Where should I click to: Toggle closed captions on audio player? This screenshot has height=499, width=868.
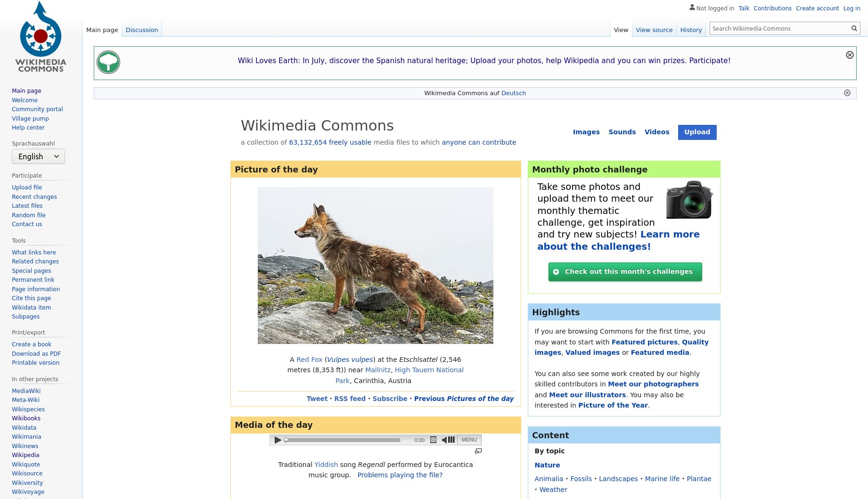[x=433, y=440]
